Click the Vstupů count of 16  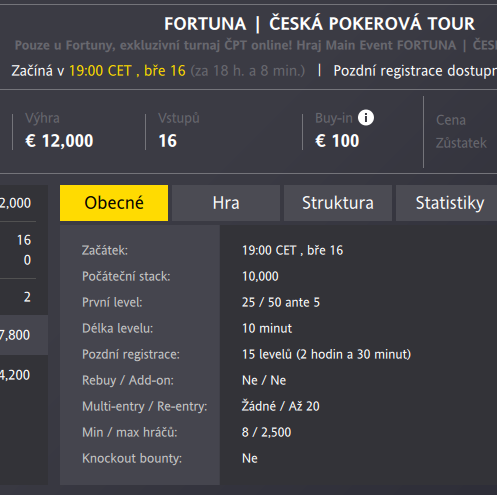[168, 141]
